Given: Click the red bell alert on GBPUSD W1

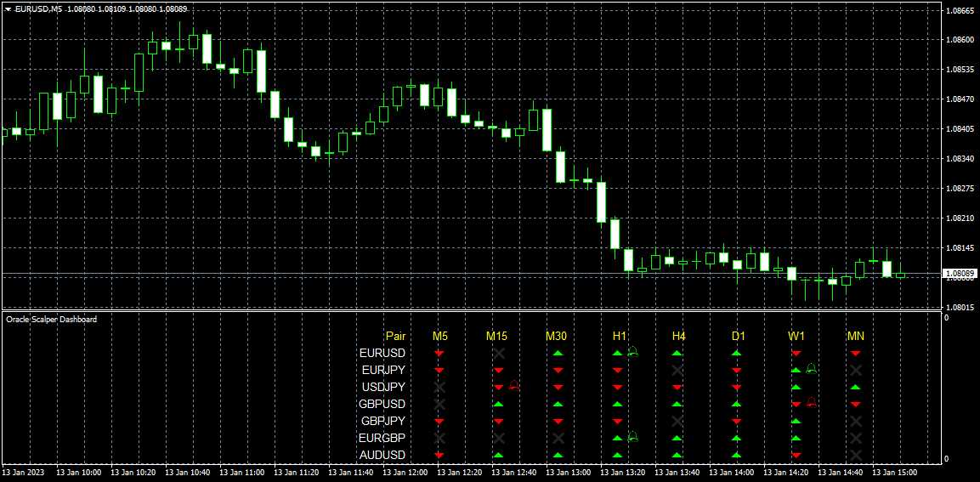Looking at the screenshot, I should click(811, 402).
